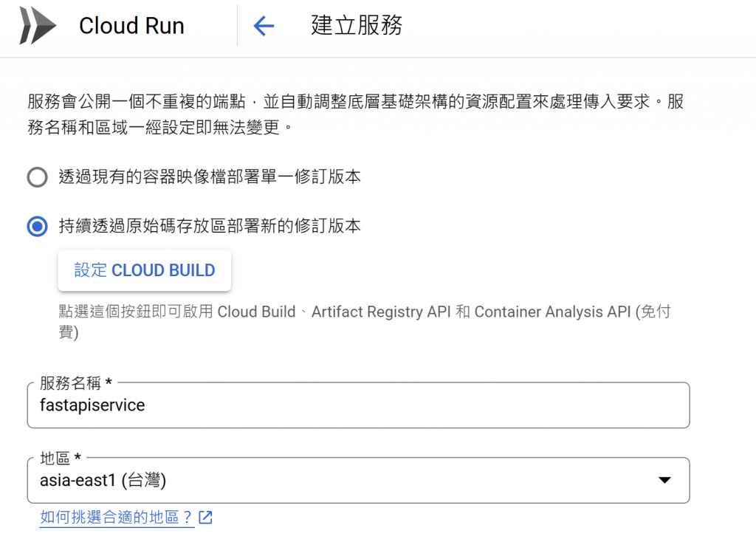Go back using the blue arrow
Image resolution: width=756 pixels, height=542 pixels.
264,26
